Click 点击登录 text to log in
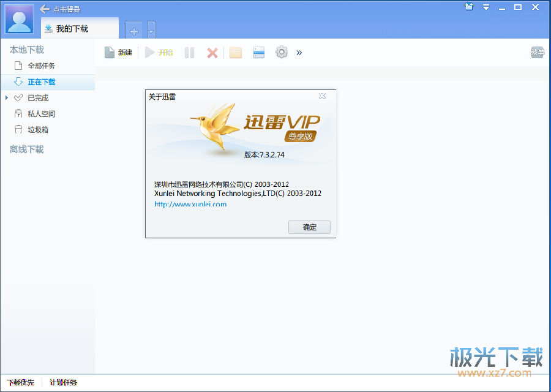 [x=67, y=9]
